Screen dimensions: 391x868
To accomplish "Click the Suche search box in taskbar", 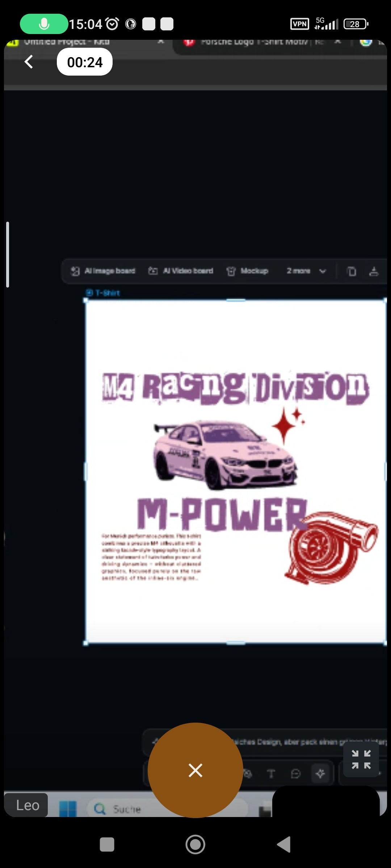I will pos(167,809).
